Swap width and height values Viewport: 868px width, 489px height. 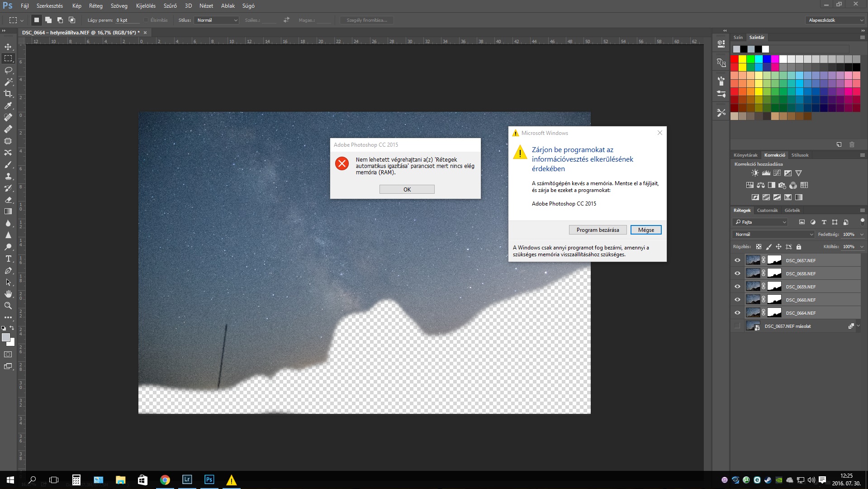[286, 20]
